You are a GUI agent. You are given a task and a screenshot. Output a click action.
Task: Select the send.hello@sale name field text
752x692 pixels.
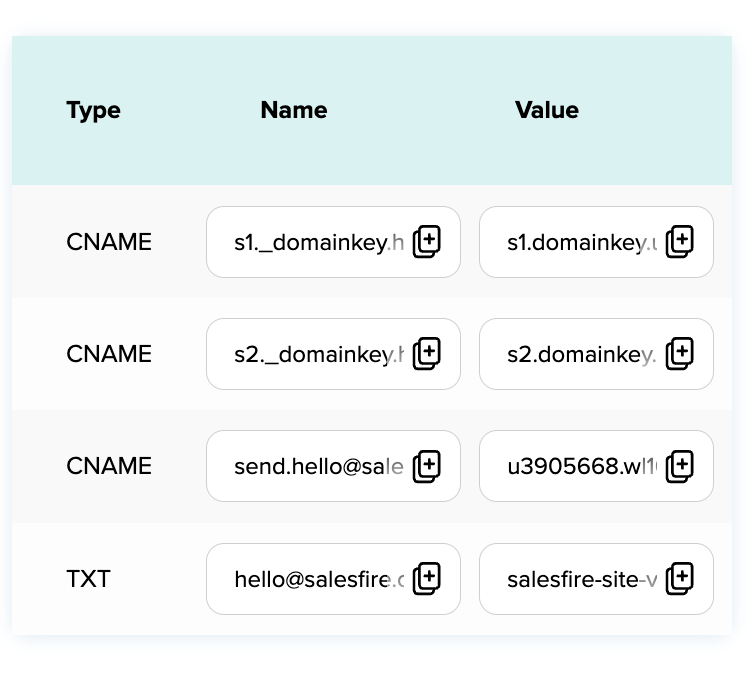coord(319,466)
